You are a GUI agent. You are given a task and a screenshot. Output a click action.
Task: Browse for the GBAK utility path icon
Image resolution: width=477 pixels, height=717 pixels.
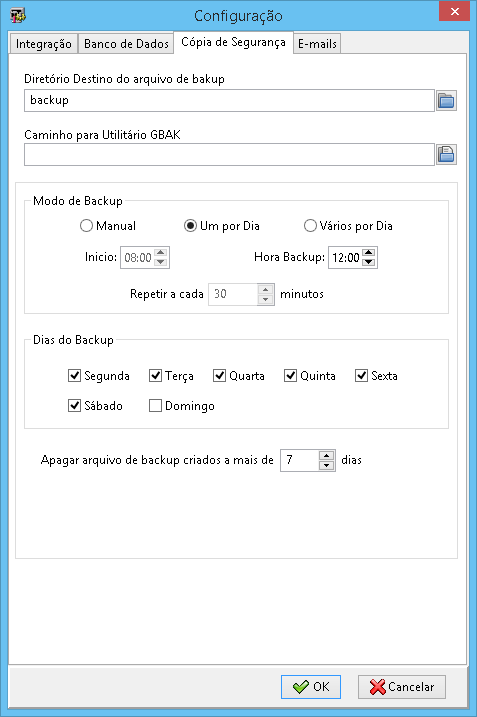pos(446,155)
